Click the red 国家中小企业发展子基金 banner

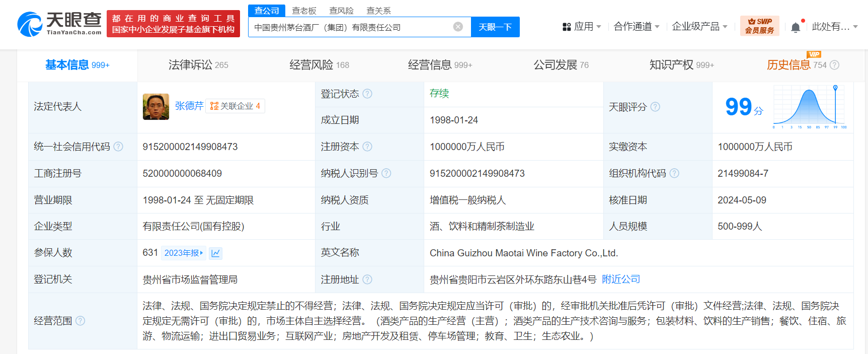click(173, 24)
